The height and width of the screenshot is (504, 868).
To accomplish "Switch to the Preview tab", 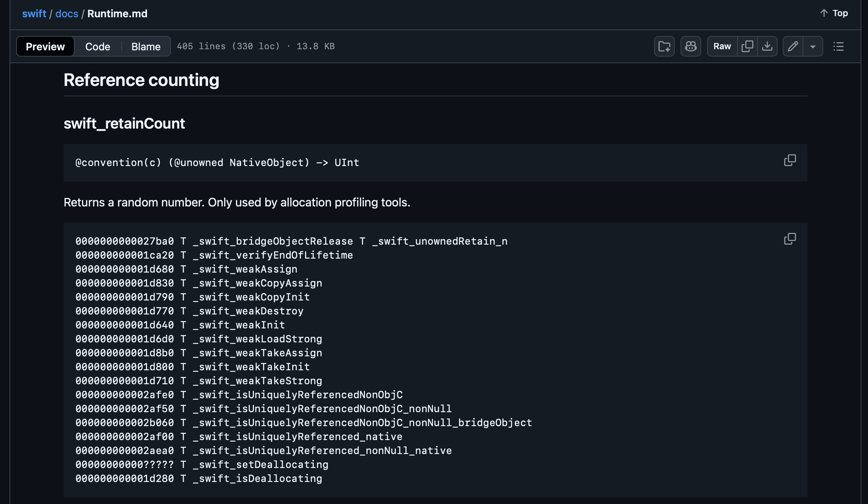I will 45,46.
